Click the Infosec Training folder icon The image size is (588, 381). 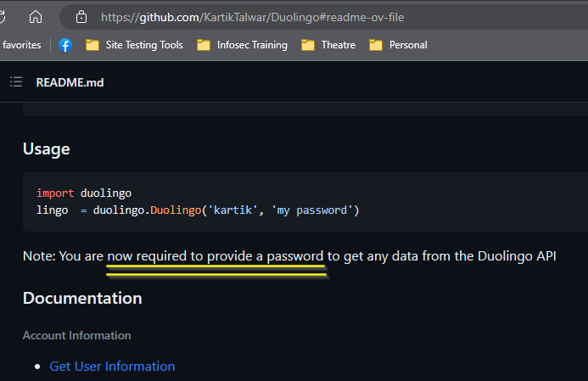pos(204,45)
